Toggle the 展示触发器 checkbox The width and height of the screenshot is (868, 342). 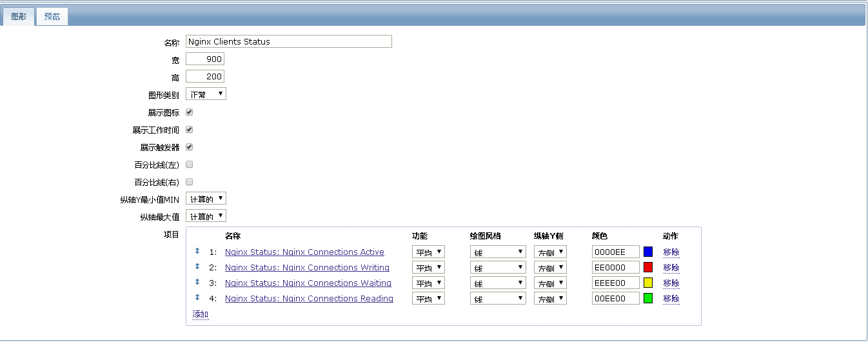[x=189, y=146]
